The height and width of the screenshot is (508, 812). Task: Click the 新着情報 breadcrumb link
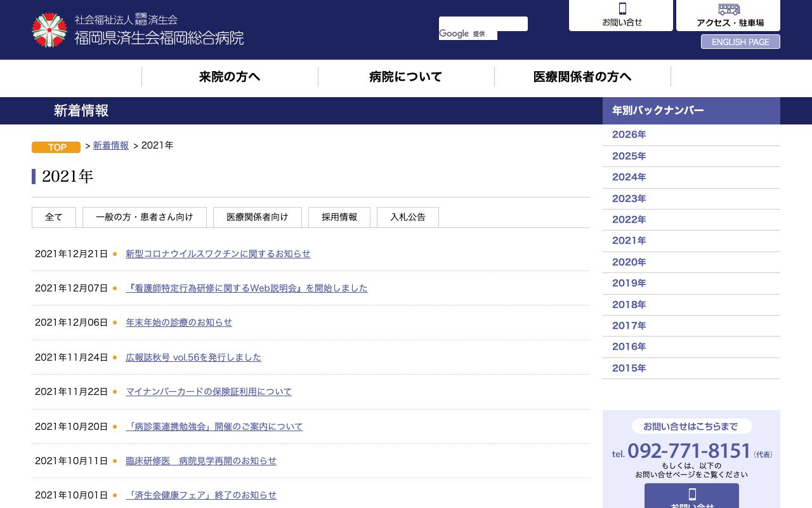[x=110, y=145]
